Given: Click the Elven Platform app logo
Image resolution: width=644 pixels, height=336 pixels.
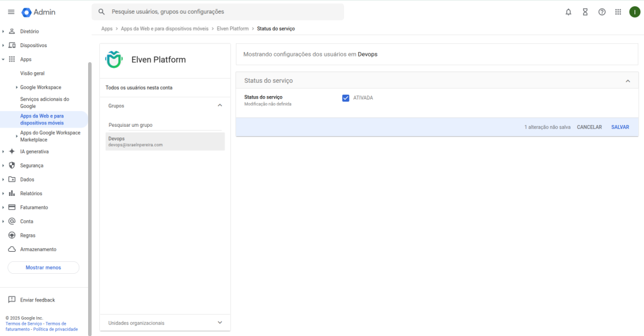Looking at the screenshot, I should 114,60.
